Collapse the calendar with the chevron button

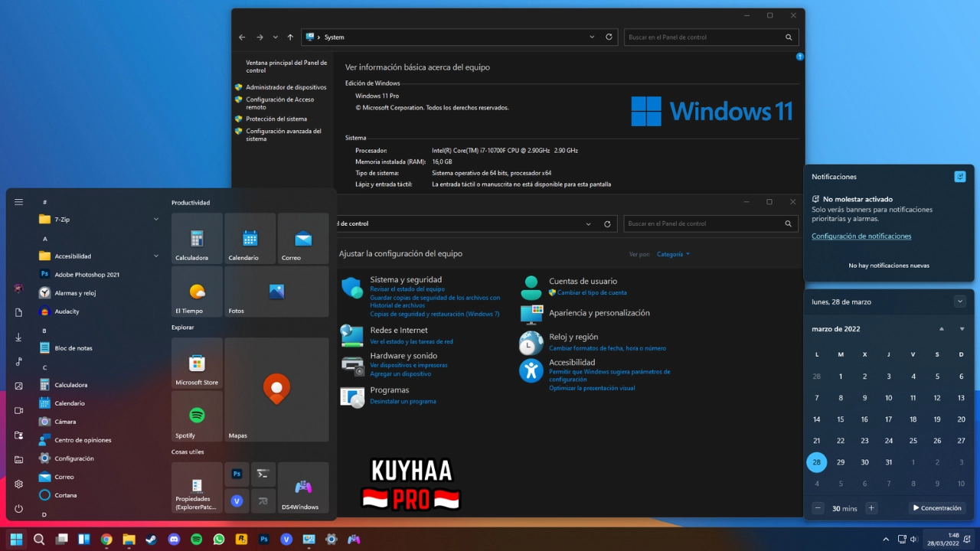coord(960,302)
